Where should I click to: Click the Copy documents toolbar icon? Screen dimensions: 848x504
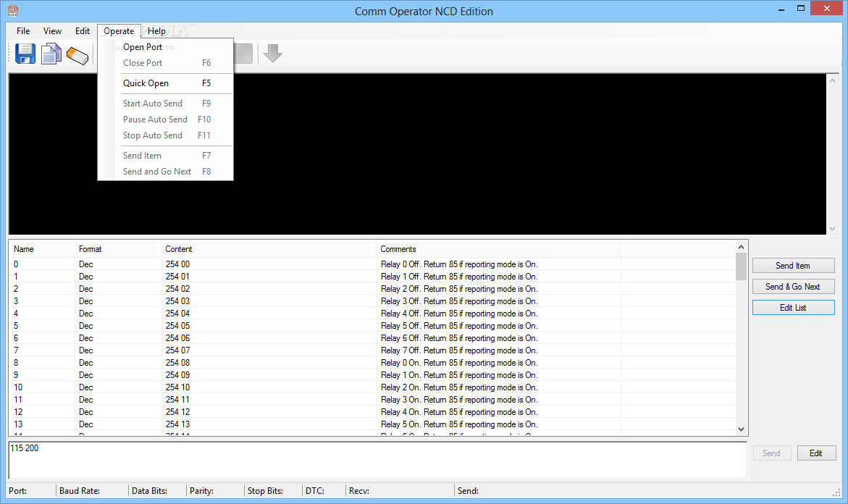click(51, 54)
